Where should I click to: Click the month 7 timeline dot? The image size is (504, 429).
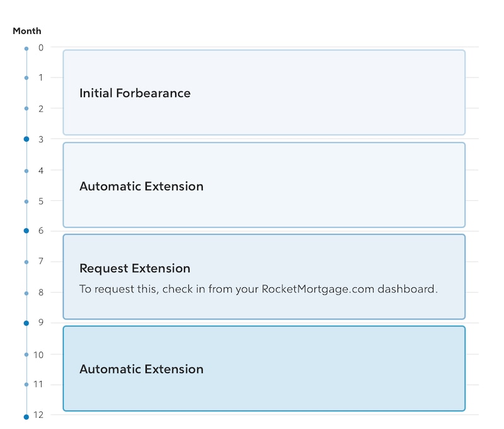coord(26,262)
